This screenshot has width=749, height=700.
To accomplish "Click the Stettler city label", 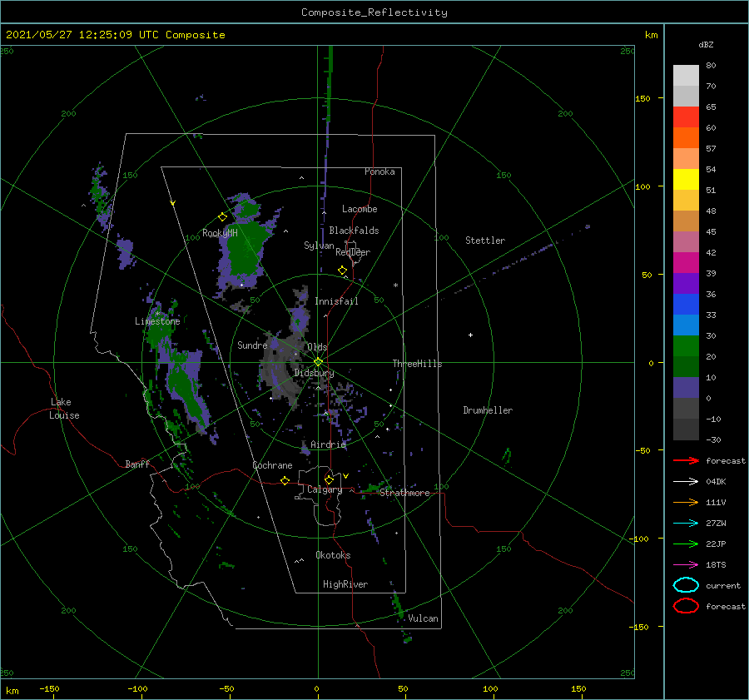I will [x=485, y=241].
